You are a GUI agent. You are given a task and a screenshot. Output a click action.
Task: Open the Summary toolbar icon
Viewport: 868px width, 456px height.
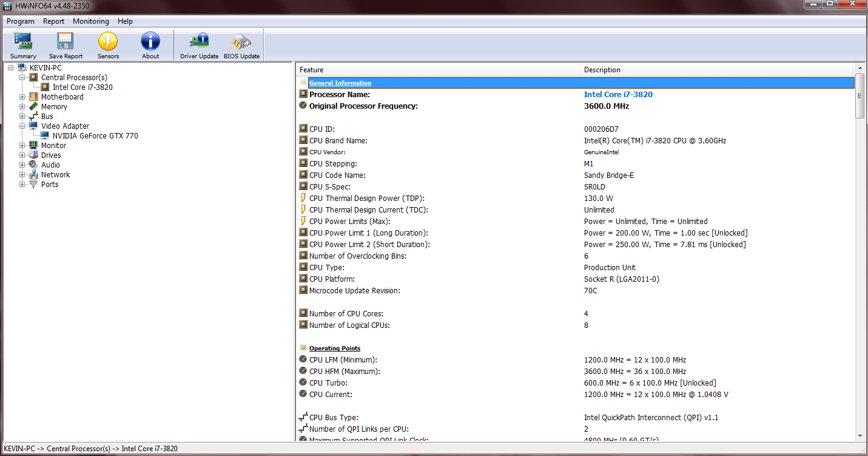[23, 41]
